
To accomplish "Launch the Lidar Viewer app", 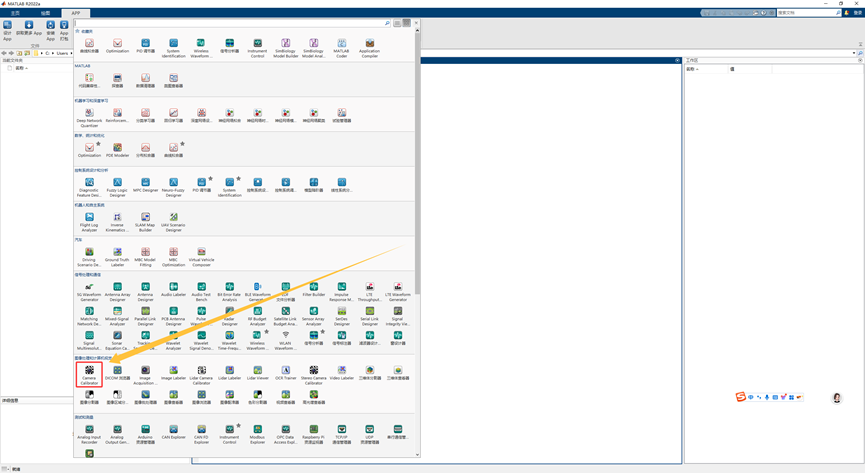I will click(258, 373).
